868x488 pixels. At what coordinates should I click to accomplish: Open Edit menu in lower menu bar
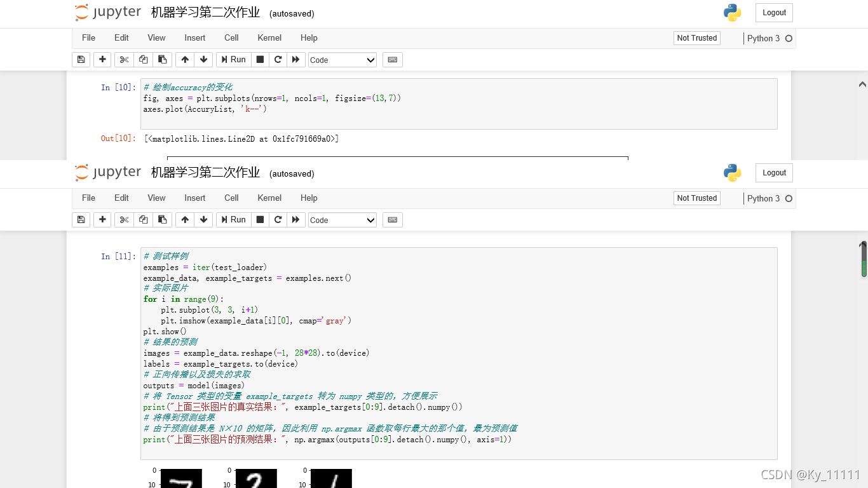121,198
